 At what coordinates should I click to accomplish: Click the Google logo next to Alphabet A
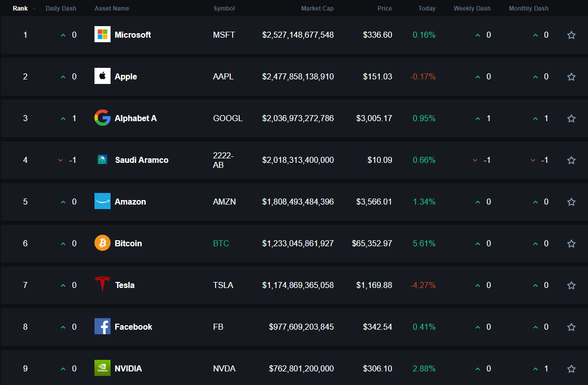click(x=102, y=118)
